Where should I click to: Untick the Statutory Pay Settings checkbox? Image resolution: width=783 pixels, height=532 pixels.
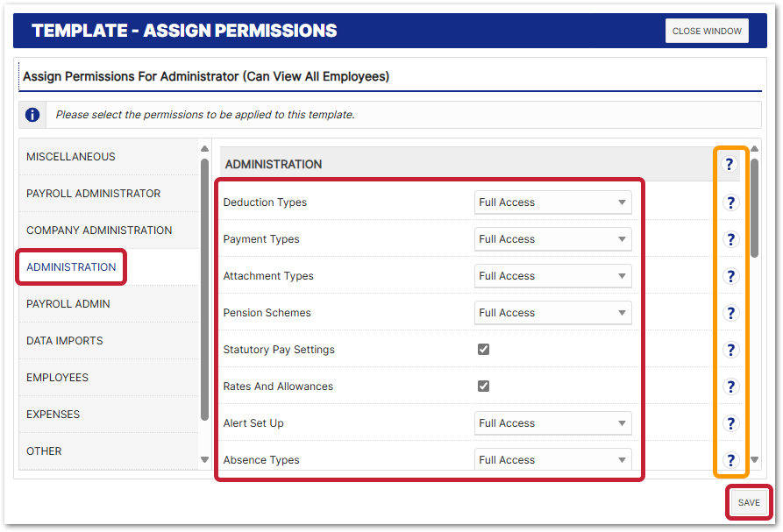point(483,349)
